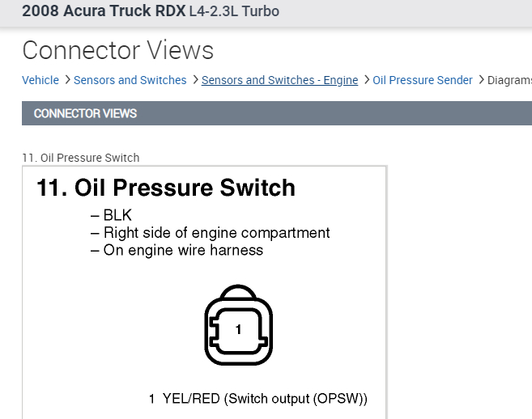Viewport: 532px width, 419px height.
Task: Click the CONNECTOR VIEWS section header bar
Action: coord(276,113)
